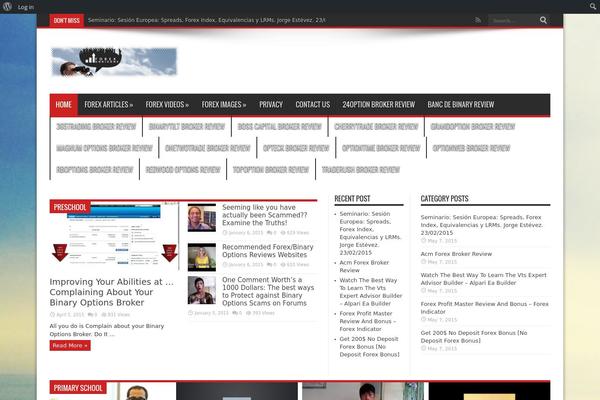Viewport: 600px width, 400px height.
Task: Open Recent Post 'Get 200$ No Deposit'
Action: pos(369,347)
